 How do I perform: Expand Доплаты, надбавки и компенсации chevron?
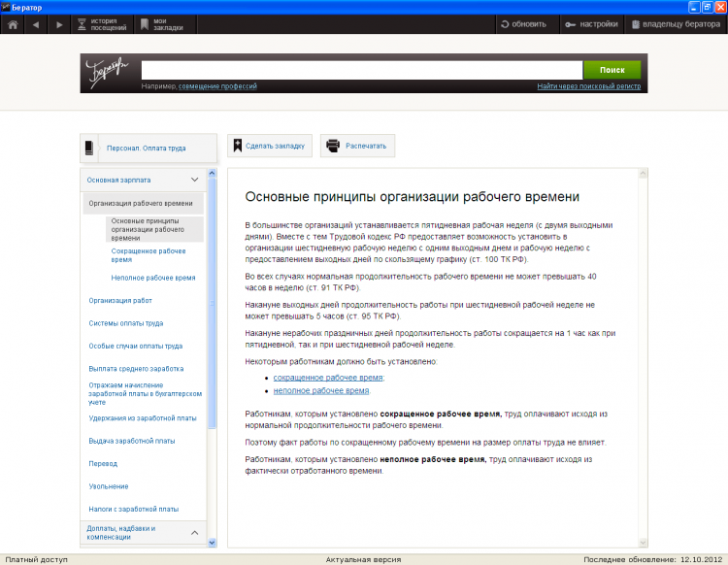tap(194, 533)
